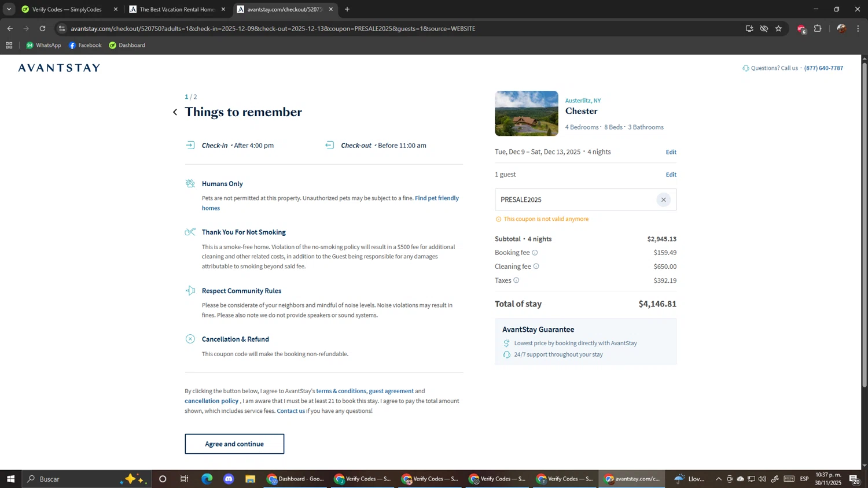The height and width of the screenshot is (488, 868).
Task: Open Task View from the taskbar
Action: (185, 479)
